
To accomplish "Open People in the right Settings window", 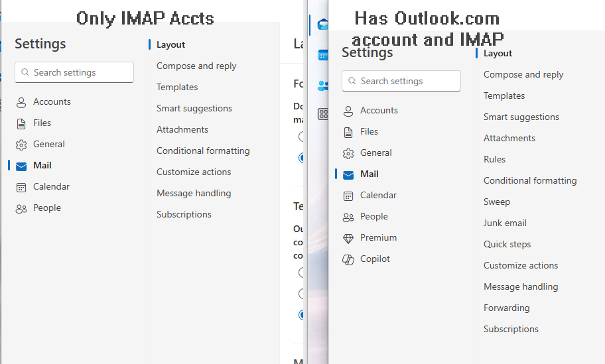I will (x=366, y=216).
